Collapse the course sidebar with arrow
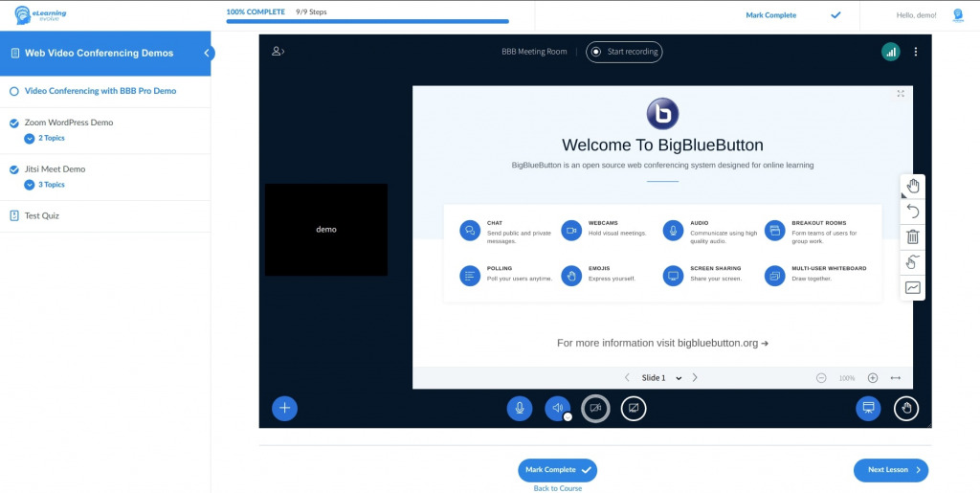 coord(207,53)
